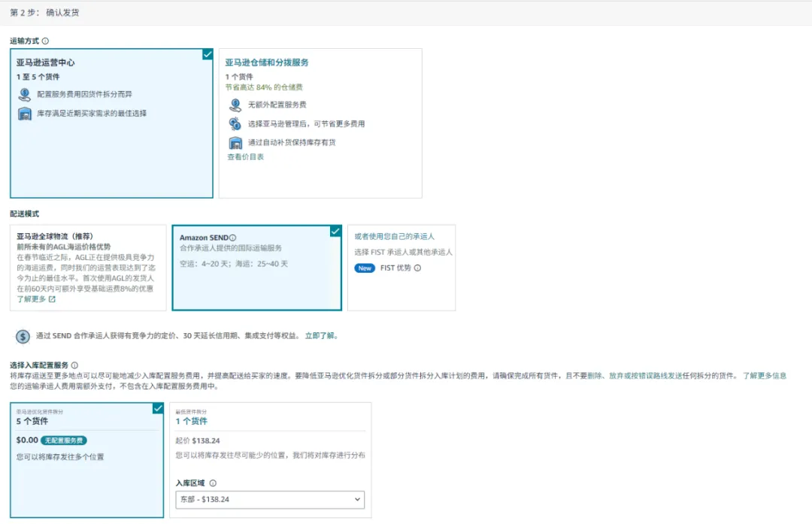812x524 pixels.
Task: Click the external-link icon after 了解更多
Action: pyautogui.click(x=53, y=298)
